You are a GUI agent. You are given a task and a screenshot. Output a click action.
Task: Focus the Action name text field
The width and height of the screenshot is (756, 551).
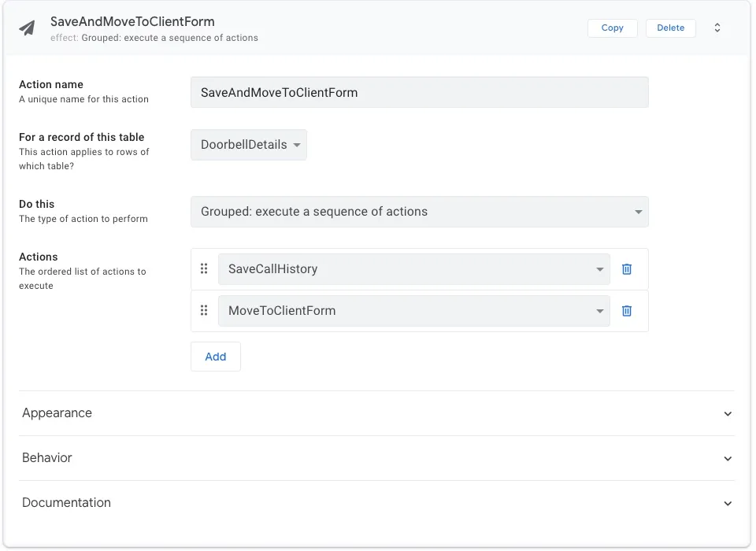pos(419,92)
